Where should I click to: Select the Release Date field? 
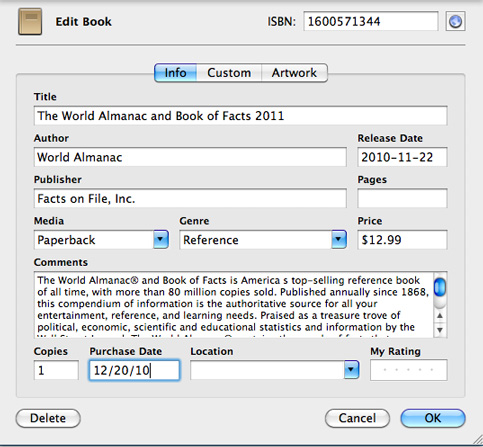click(402, 157)
